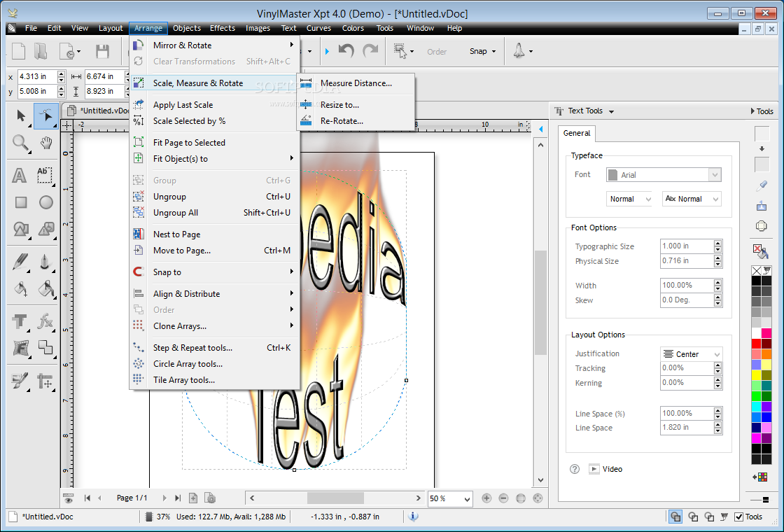
Task: Select the node edit tool
Action: pos(46,116)
